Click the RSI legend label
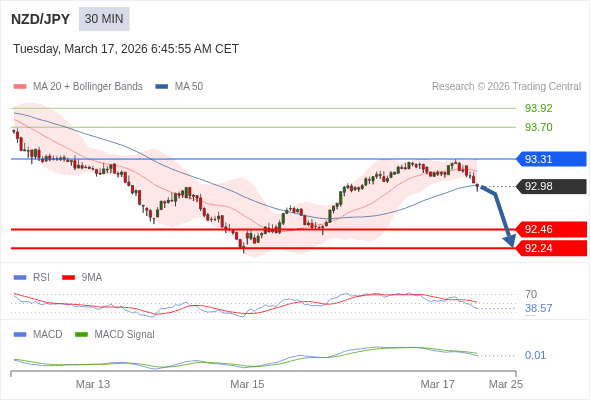The width and height of the screenshot is (590, 400). click(41, 278)
